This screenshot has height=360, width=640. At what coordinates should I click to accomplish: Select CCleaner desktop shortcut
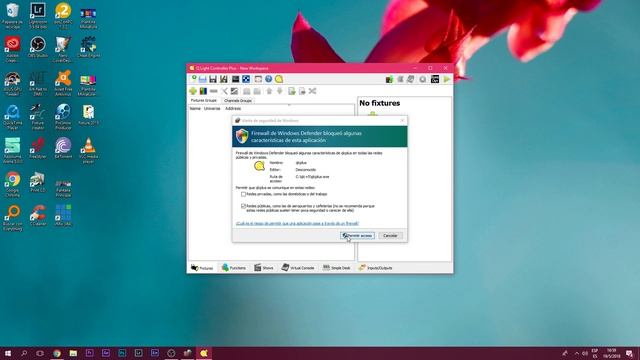click(38, 216)
